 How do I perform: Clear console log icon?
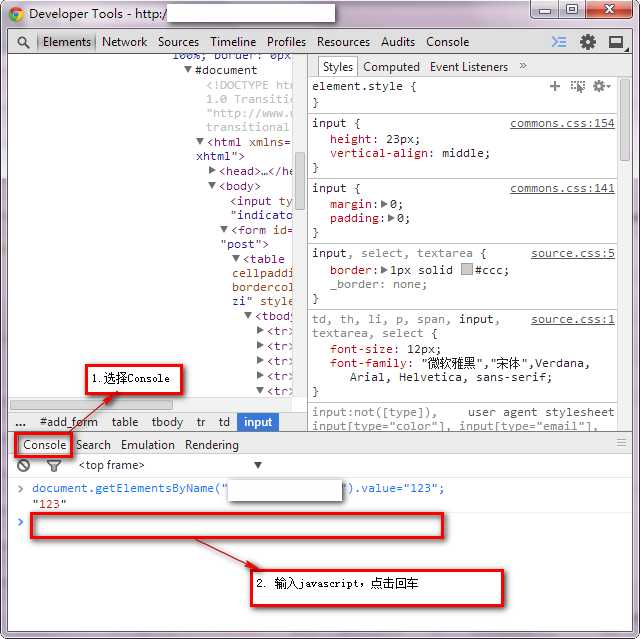tap(23, 465)
